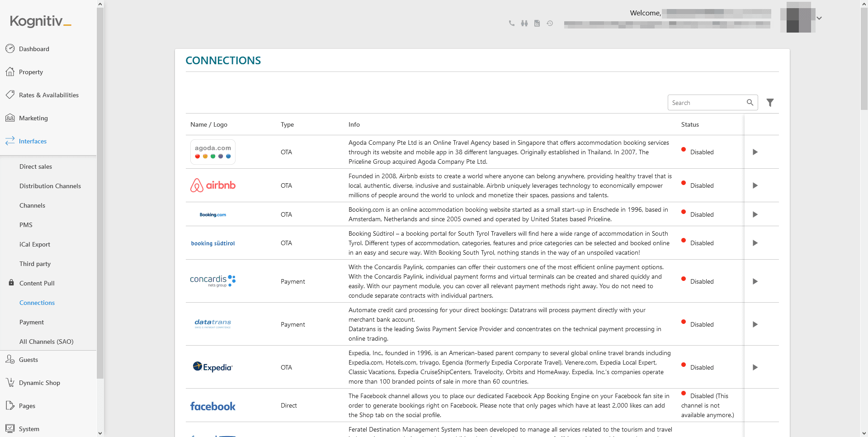Viewport: 868px width, 437px height.
Task: Select the Dashboard icon in the sidebar
Action: [x=10, y=48]
